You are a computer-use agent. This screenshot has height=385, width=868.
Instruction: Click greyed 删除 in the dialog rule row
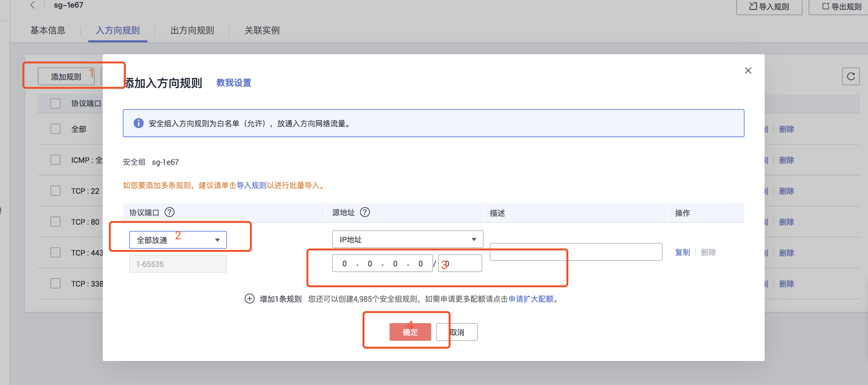click(x=708, y=252)
